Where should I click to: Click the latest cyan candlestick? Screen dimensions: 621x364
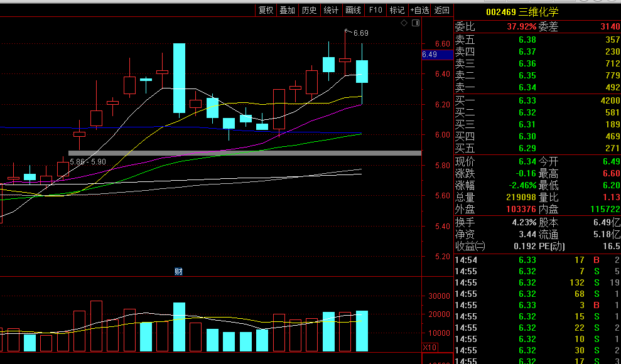362,72
